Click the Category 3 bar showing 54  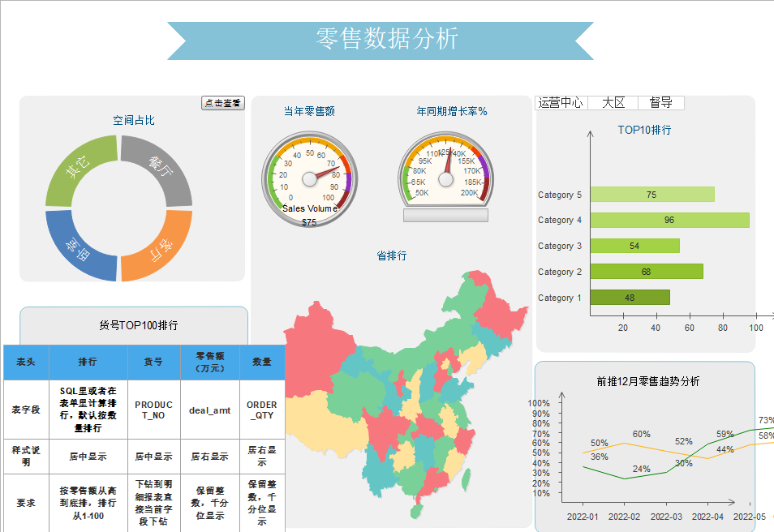(634, 246)
